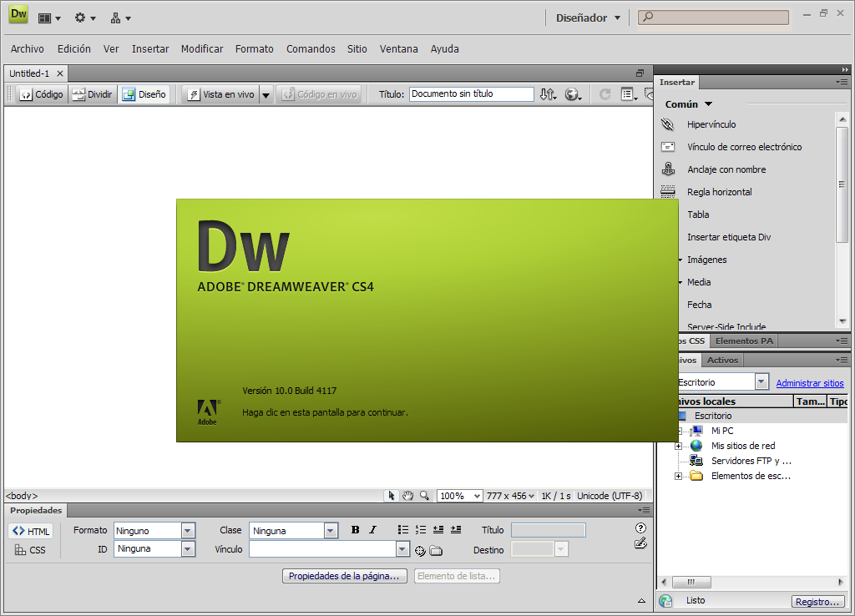Click the Regla horizontal icon
This screenshot has height=616, width=855.
(x=668, y=191)
